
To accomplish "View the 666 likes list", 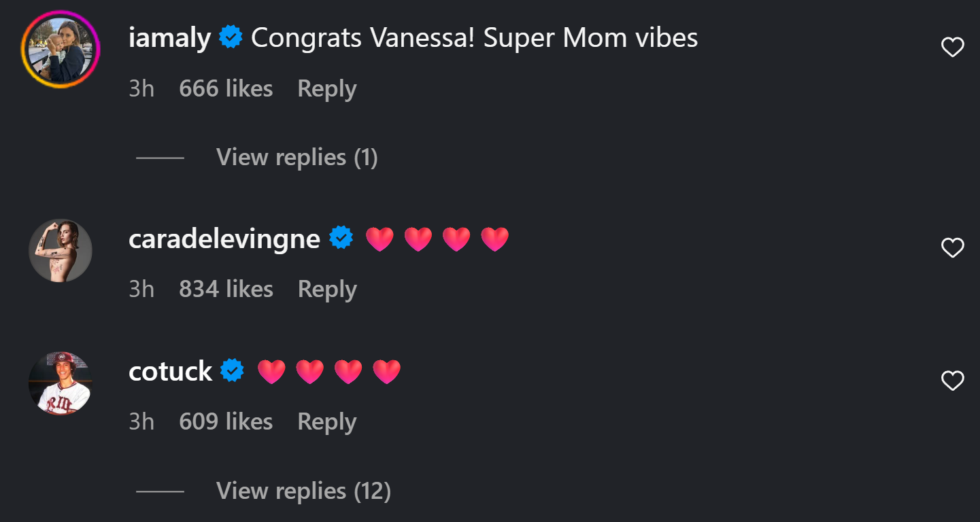I will pos(226,89).
